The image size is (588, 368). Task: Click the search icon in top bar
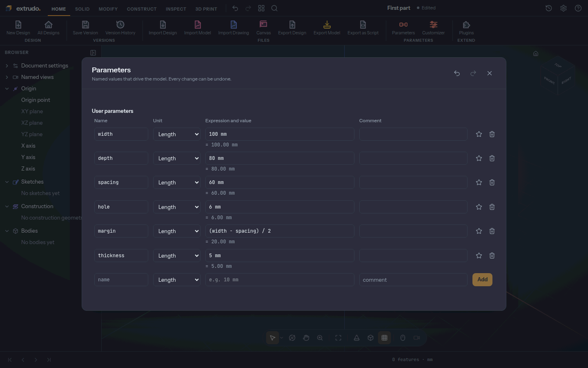pyautogui.click(x=274, y=8)
